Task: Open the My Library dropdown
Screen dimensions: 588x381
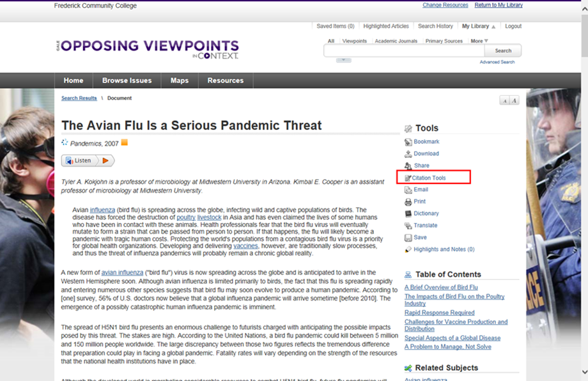Action: click(x=479, y=26)
